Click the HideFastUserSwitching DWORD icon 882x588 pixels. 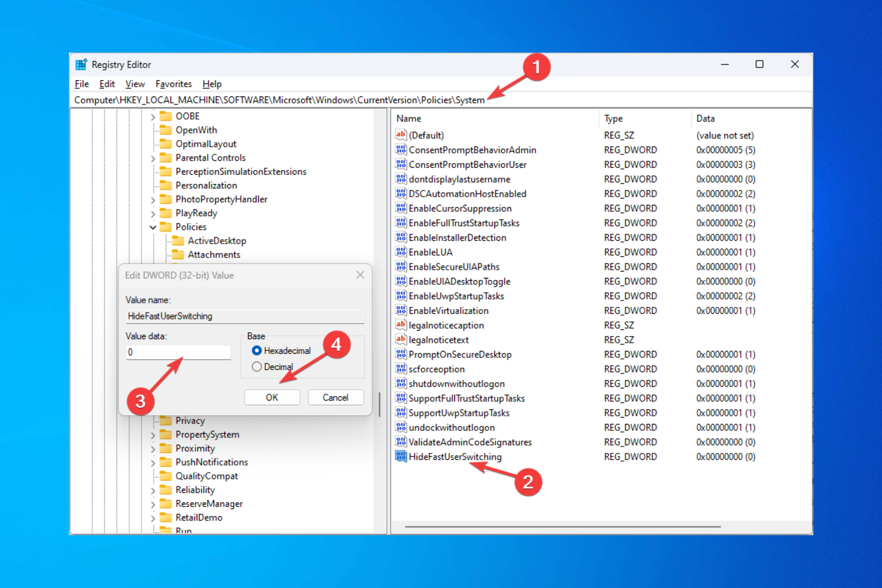(x=401, y=456)
